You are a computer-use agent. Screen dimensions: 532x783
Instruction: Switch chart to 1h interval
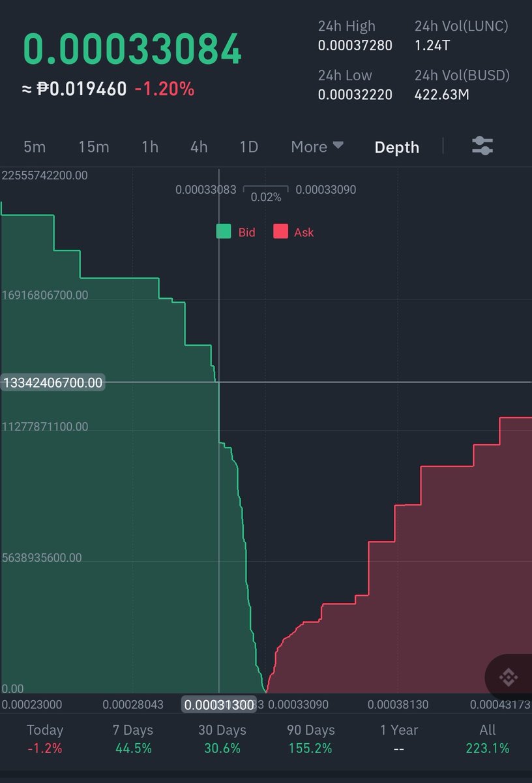[150, 147]
